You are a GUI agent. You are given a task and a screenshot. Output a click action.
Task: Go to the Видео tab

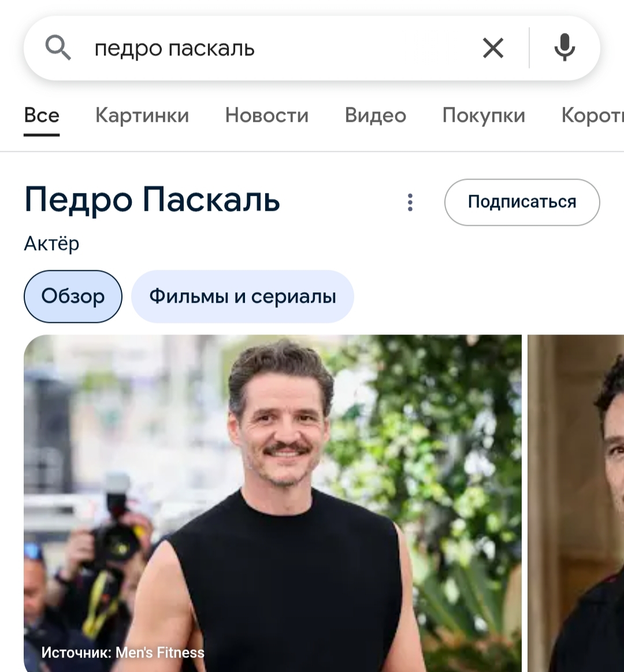point(376,116)
